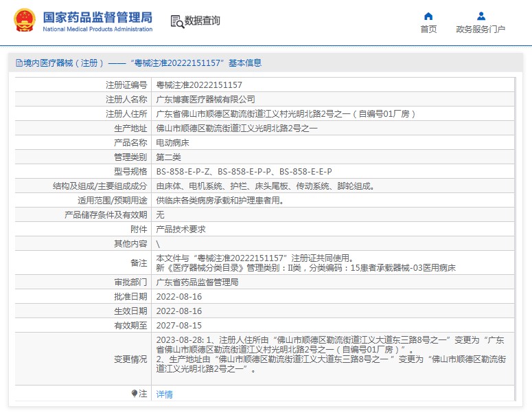The image size is (532, 413).
Task: Click the 批准日期 row label
Action: tap(130, 296)
